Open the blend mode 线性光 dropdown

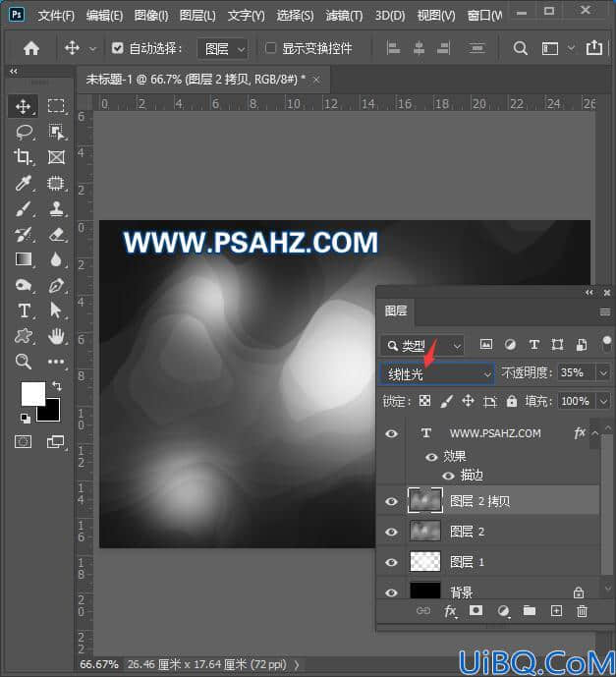coord(437,373)
